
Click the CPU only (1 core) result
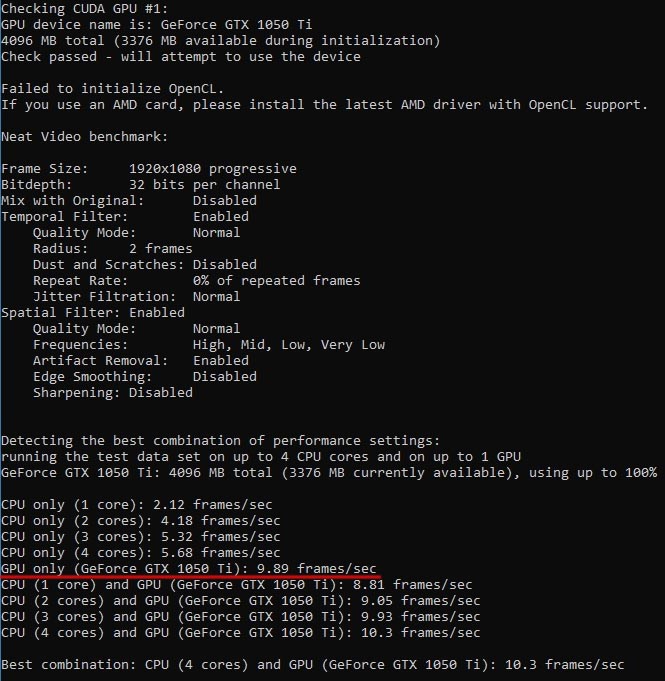(136, 505)
